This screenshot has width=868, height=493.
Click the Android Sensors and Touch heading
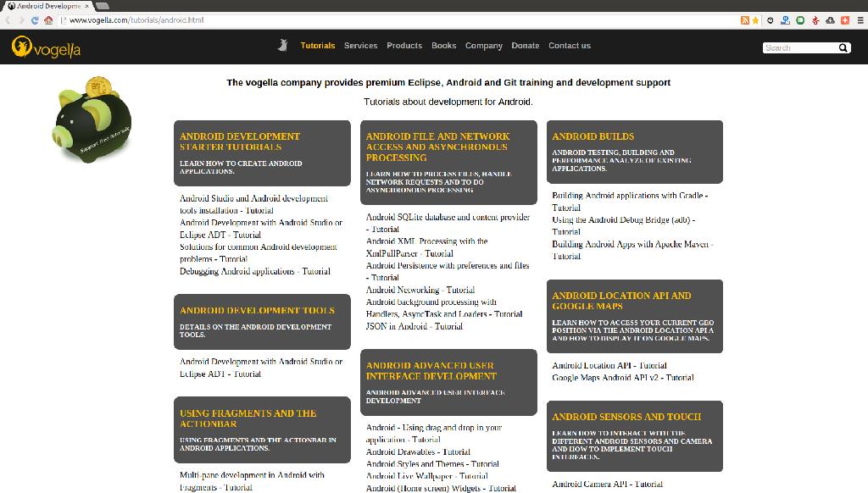(626, 417)
